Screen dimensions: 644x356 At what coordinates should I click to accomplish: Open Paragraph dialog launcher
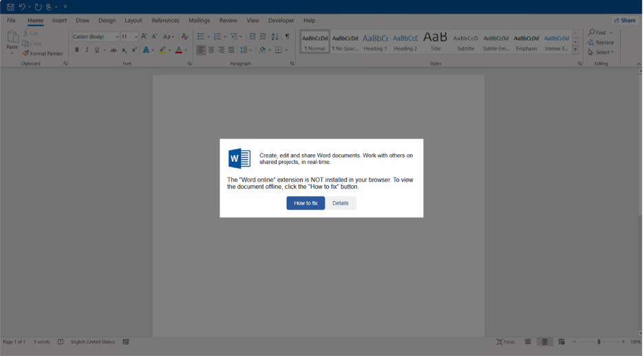click(x=292, y=64)
